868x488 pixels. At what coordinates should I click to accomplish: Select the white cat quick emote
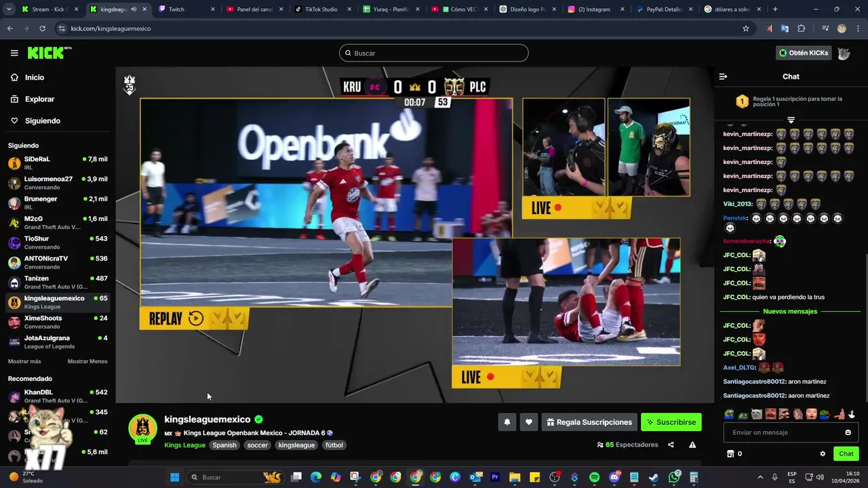(x=757, y=414)
